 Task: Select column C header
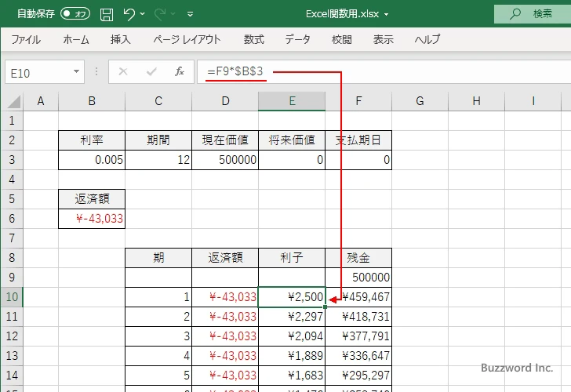(x=158, y=101)
